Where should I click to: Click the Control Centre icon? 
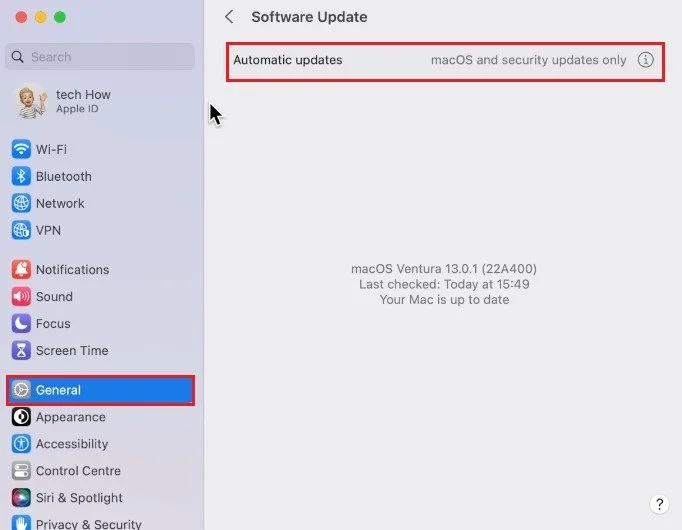pyautogui.click(x=21, y=471)
